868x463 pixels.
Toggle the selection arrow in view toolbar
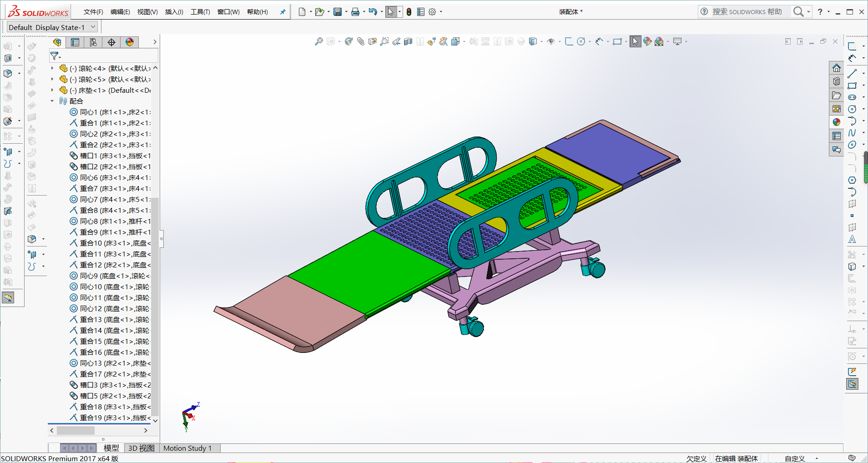[635, 41]
